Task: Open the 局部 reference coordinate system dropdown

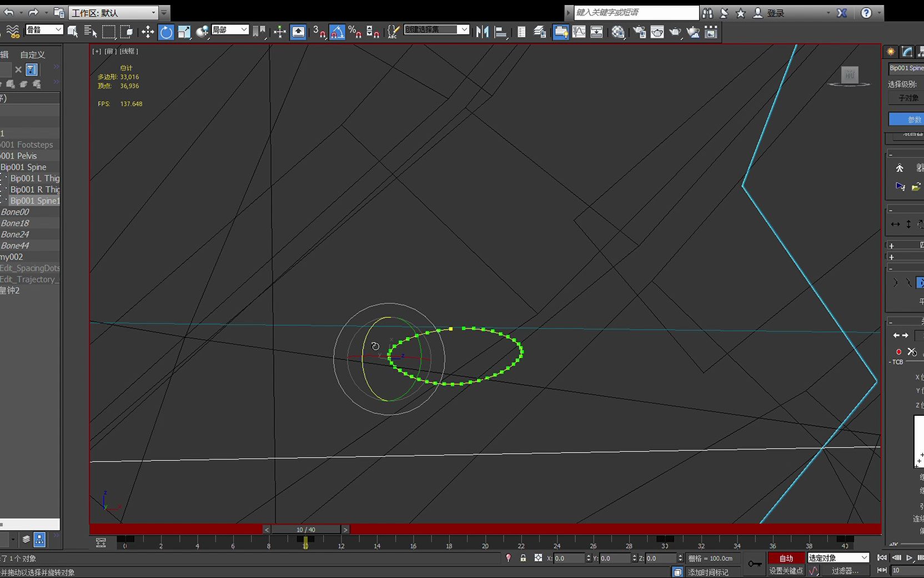Action: [230, 29]
